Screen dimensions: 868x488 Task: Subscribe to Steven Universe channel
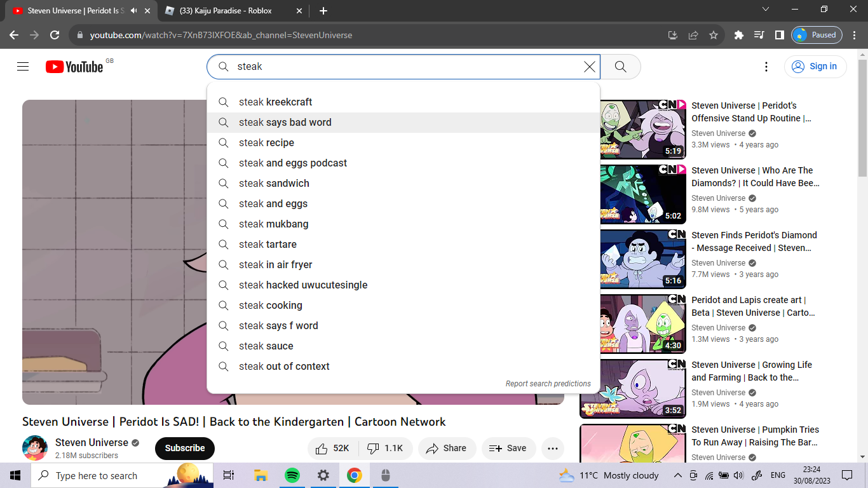[x=185, y=448]
